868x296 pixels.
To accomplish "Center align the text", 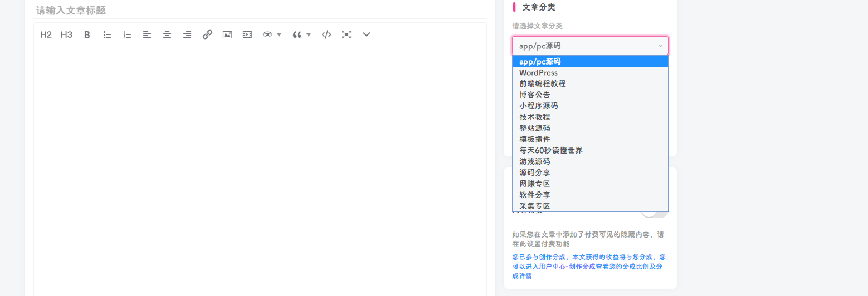I will (x=167, y=34).
